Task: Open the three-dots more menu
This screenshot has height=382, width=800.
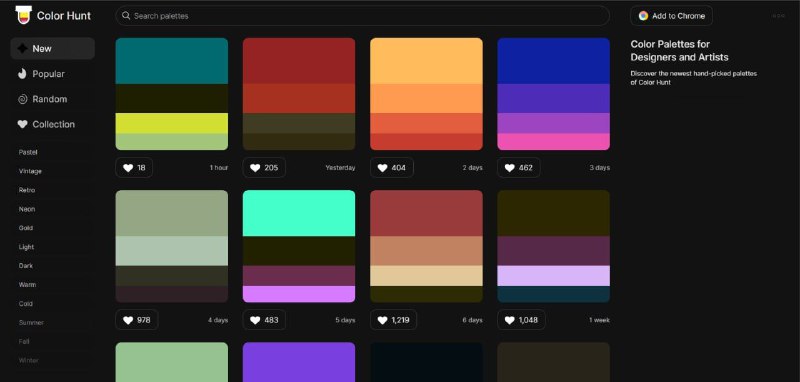Action: [779, 16]
